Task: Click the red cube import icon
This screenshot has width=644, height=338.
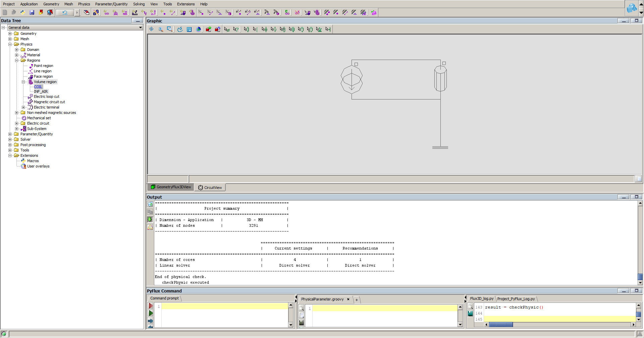Action: 208,29
